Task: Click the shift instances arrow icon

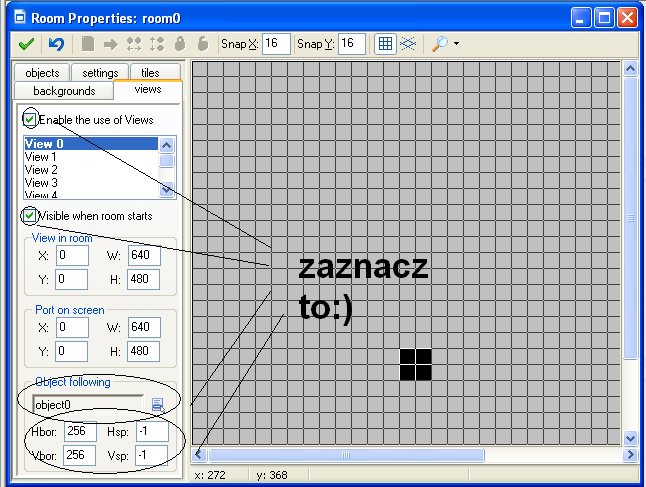Action: tap(110, 44)
